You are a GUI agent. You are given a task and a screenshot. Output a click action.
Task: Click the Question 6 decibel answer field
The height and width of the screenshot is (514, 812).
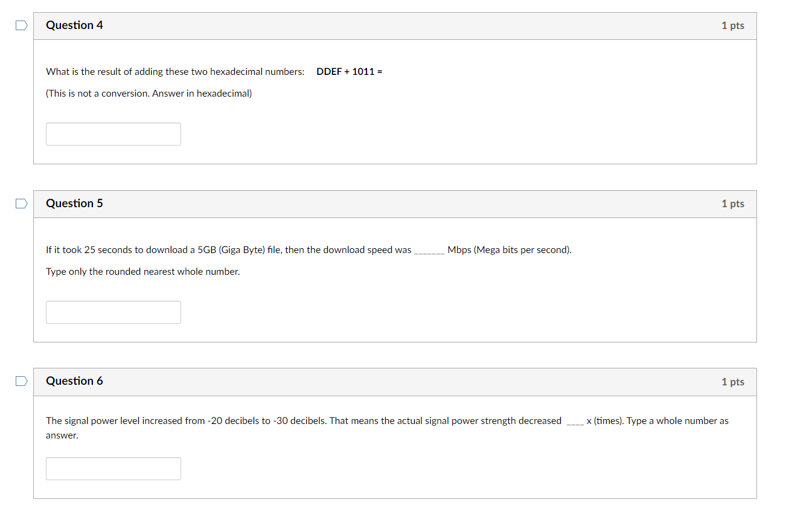point(113,469)
